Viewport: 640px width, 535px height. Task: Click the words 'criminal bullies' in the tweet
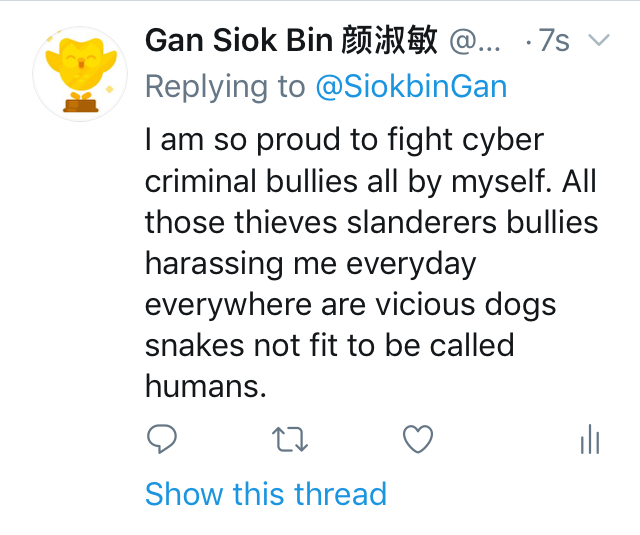tap(267, 181)
